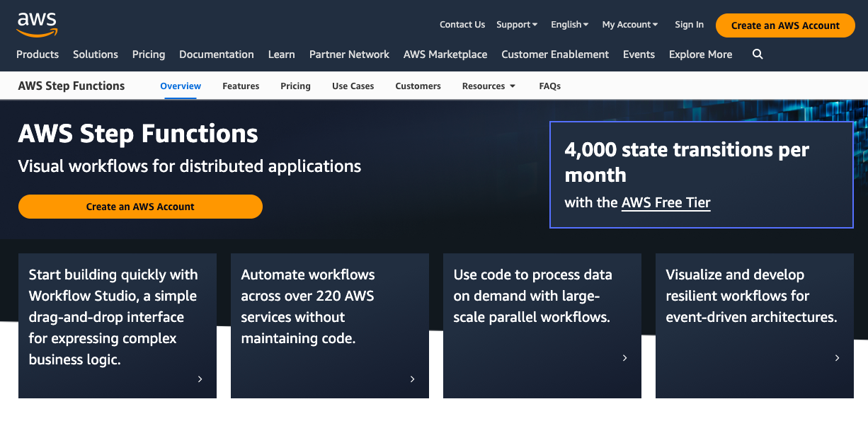Click the 4,000 state transitions heading
The image size is (868, 433).
pos(687,162)
